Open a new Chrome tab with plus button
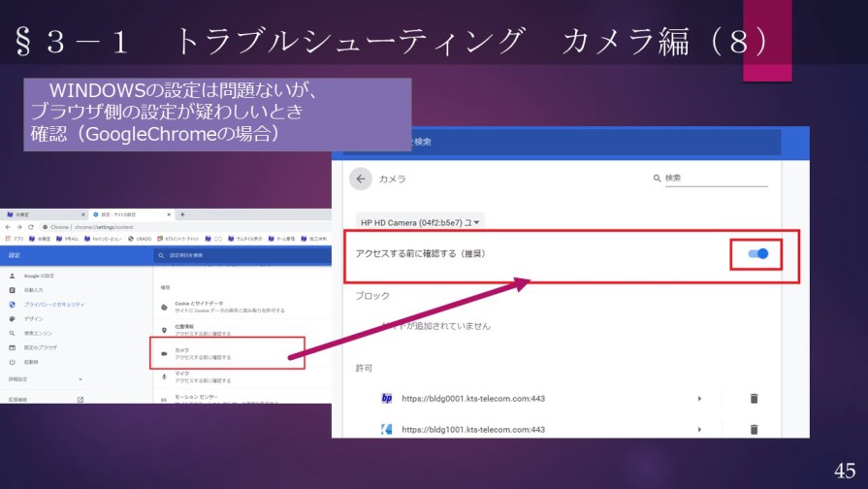868x489 pixels. [182, 213]
